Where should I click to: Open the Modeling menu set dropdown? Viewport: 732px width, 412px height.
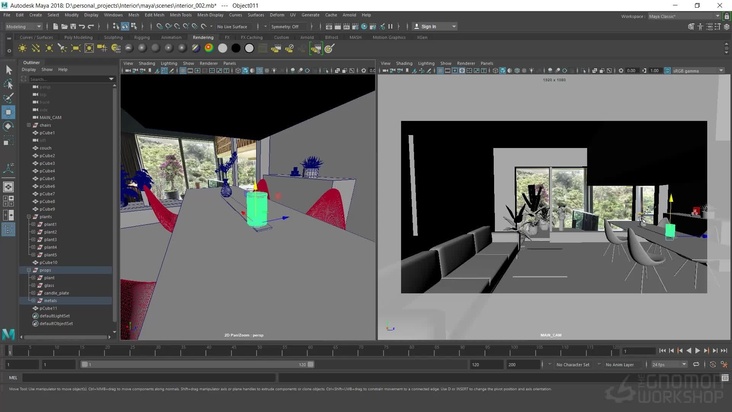23,26
